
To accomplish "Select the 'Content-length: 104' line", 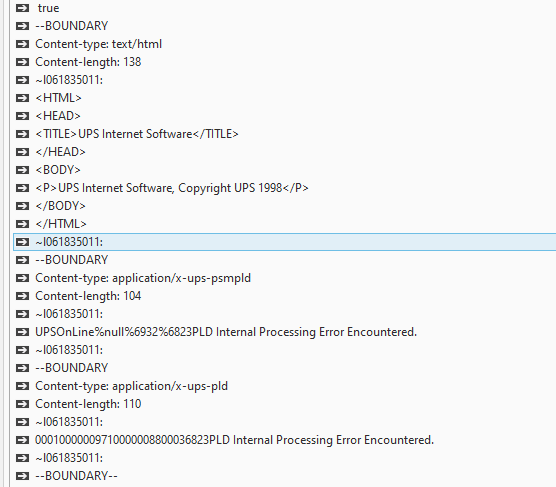I will (x=88, y=296).
